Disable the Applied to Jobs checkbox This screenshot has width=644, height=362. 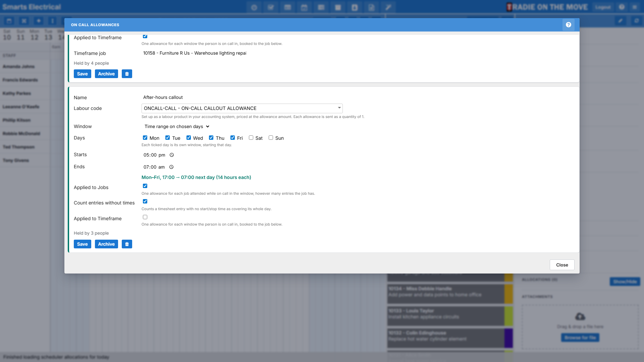[145, 186]
